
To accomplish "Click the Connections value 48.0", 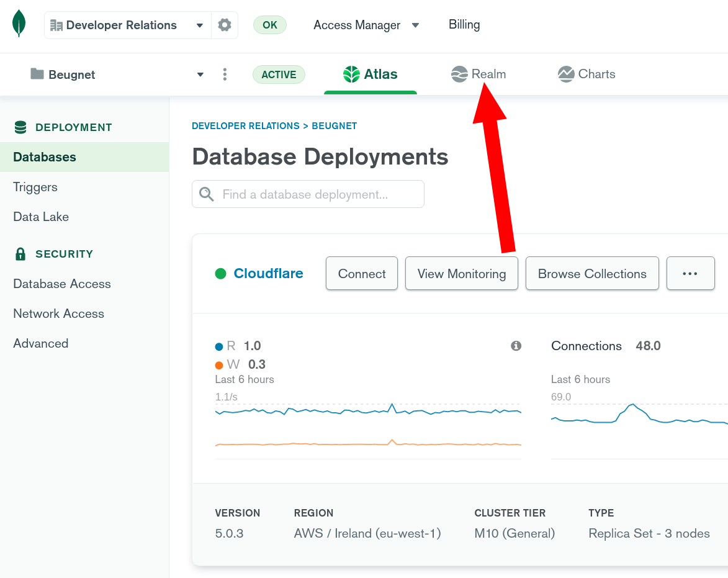I will [x=648, y=346].
